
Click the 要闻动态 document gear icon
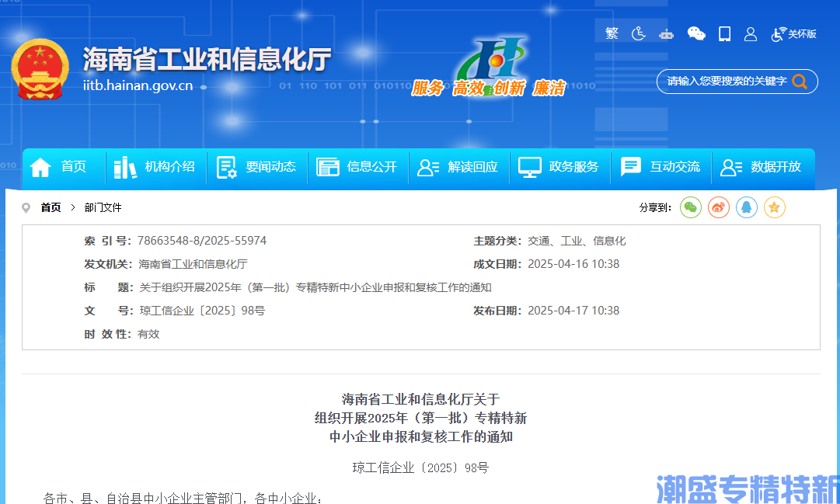tap(227, 167)
